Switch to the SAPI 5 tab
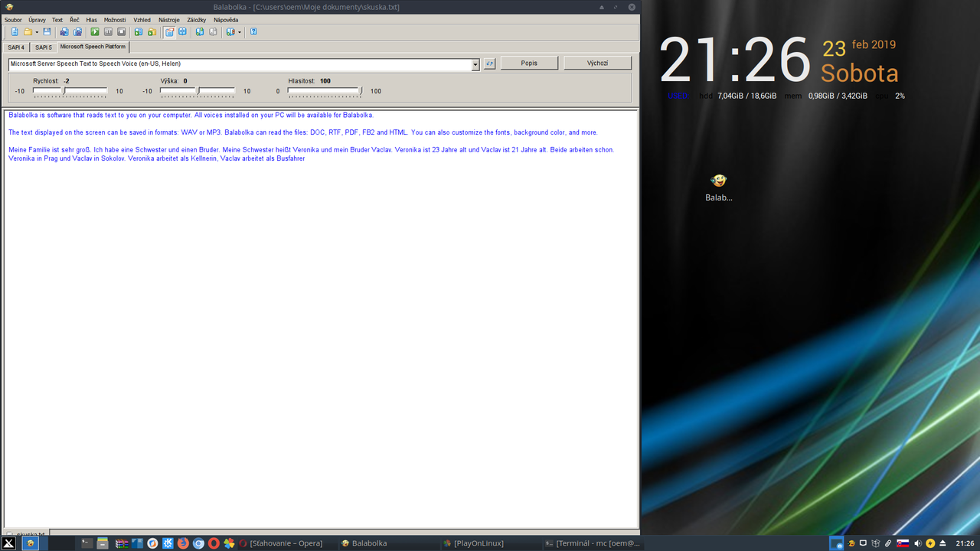This screenshot has width=980, height=551. pos(44,47)
